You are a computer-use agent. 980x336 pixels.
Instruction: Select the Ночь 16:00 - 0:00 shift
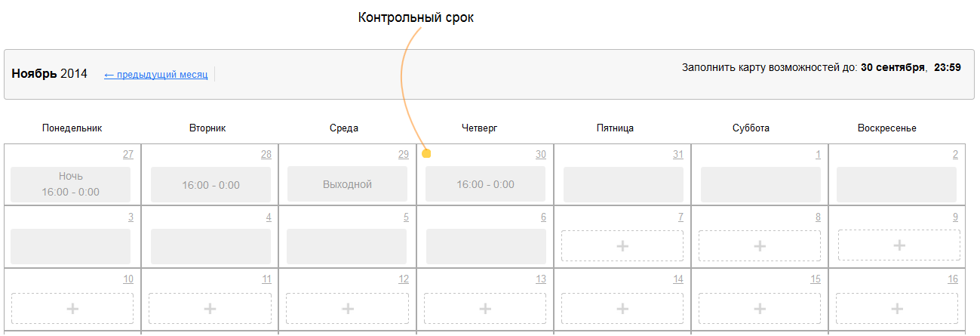click(71, 184)
